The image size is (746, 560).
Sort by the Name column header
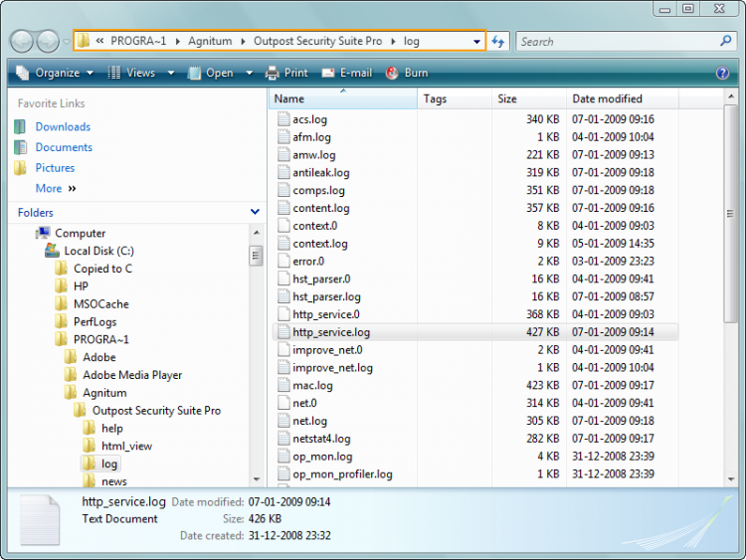[342, 98]
